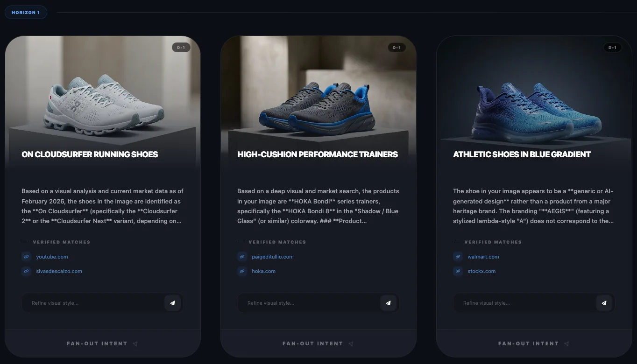Open the youtube.com verified match
This screenshot has width=637, height=364.
coord(52,257)
